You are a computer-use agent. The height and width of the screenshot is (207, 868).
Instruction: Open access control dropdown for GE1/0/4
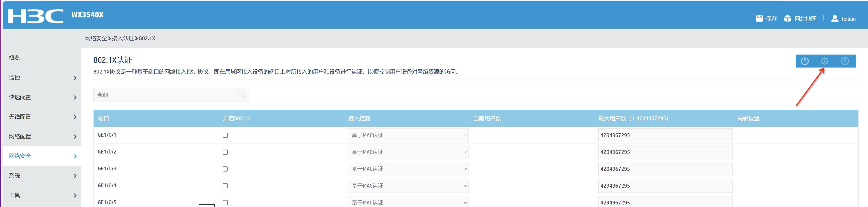408,186
